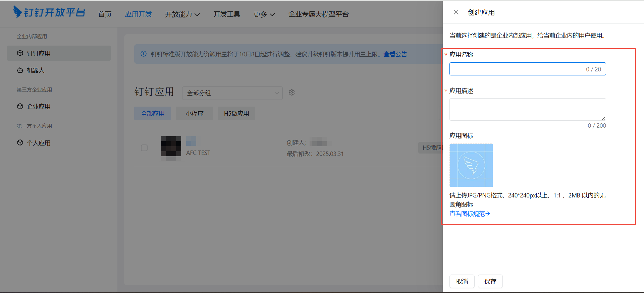
Task: Expand the 全部分组 group dropdown
Action: click(232, 93)
